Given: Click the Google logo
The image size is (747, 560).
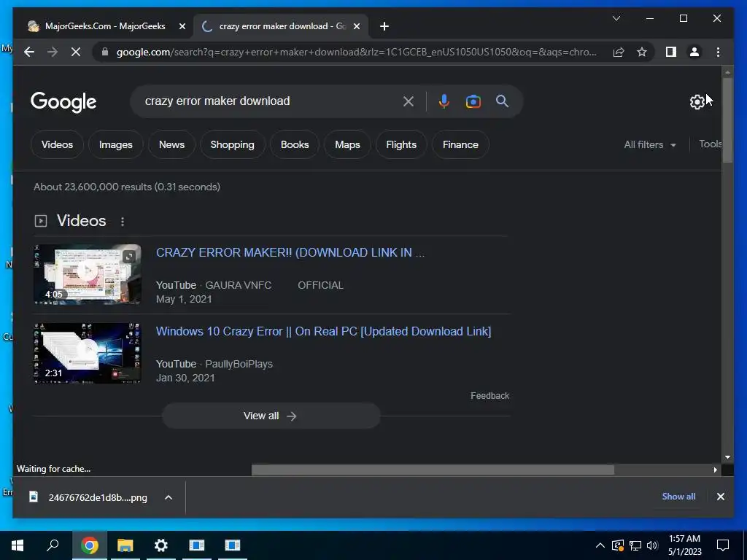Looking at the screenshot, I should click(x=63, y=102).
